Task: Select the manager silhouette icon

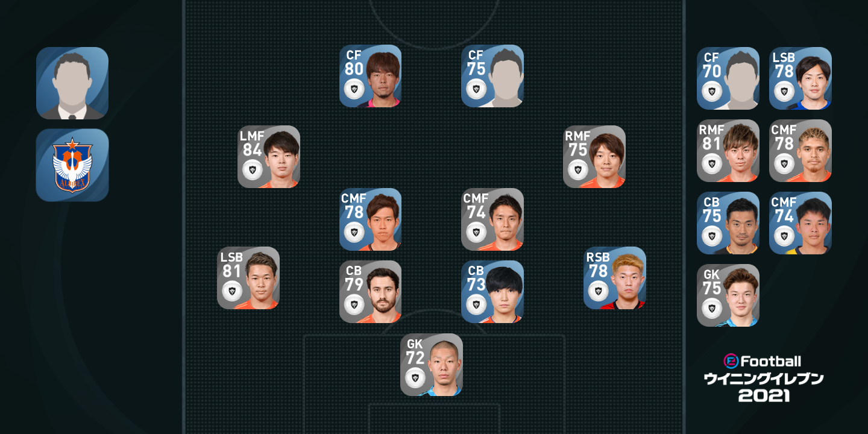Action: (x=72, y=83)
